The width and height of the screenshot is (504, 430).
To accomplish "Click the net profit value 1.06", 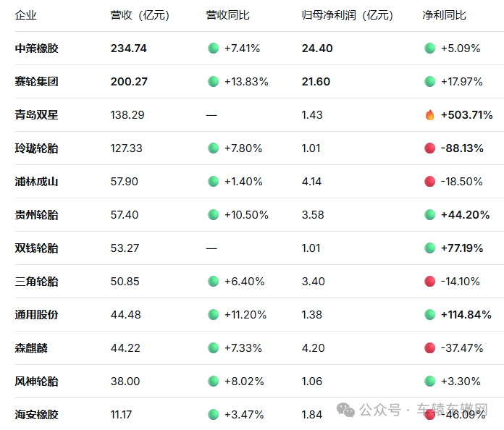I will [312, 381].
